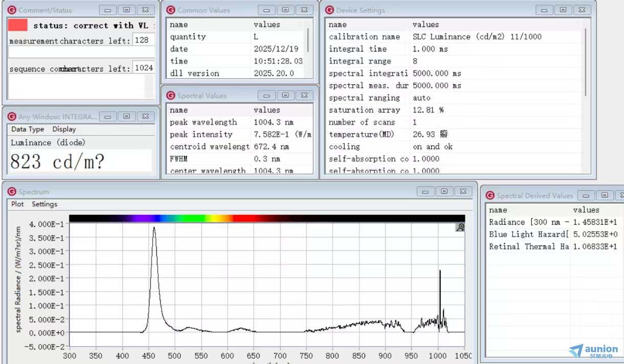The image size is (624, 364).
Task: Click the Spectral Derived Values logo icon
Action: pyautogui.click(x=490, y=196)
